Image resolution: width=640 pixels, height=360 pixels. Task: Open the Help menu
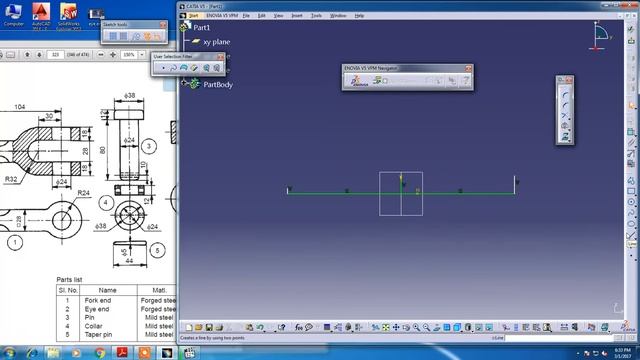pos(359,16)
